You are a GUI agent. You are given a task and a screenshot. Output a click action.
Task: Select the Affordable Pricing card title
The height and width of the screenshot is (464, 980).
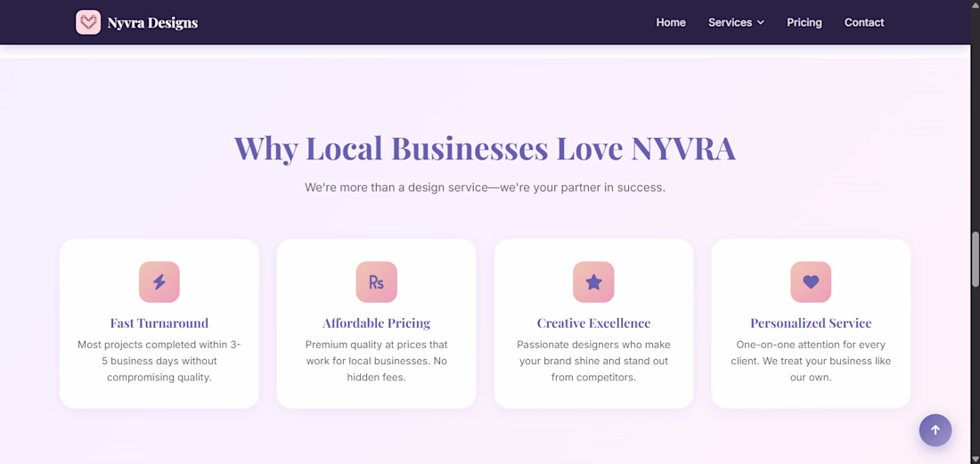pos(376,323)
